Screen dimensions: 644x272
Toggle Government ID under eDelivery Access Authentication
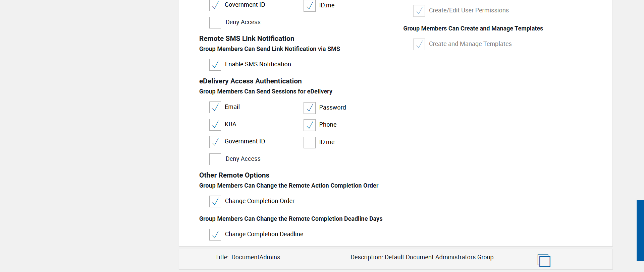coord(215,142)
